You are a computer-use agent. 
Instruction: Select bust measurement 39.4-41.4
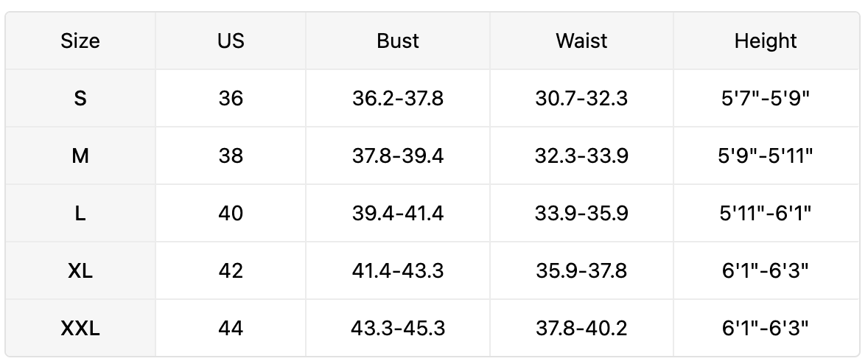[398, 214]
